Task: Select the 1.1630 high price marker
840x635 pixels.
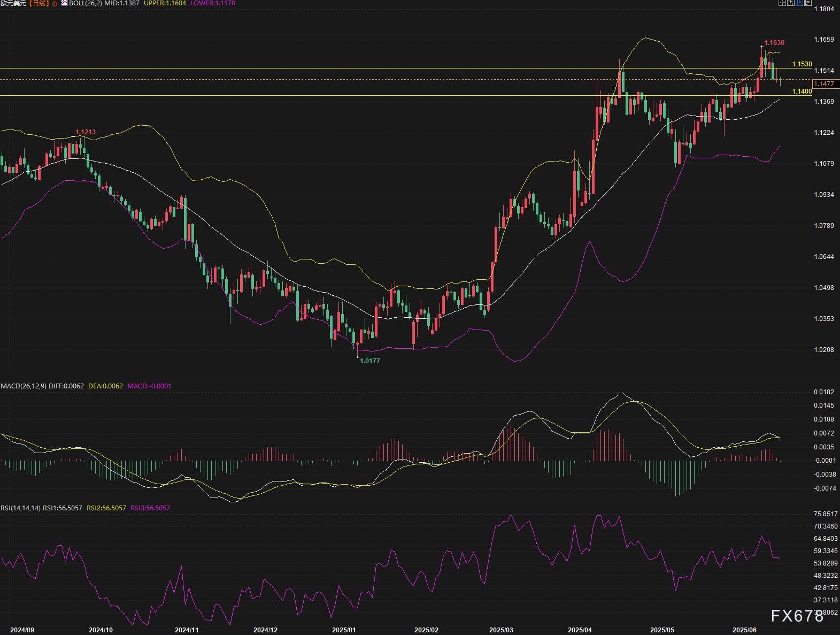Action: 774,43
